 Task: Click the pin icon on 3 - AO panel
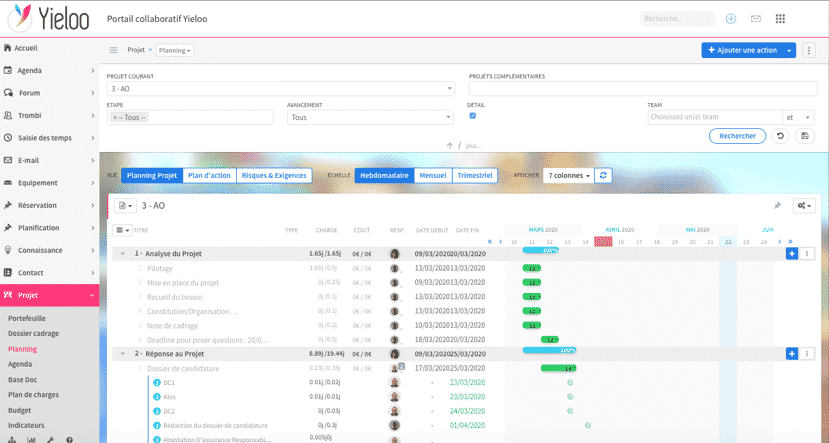pos(778,205)
